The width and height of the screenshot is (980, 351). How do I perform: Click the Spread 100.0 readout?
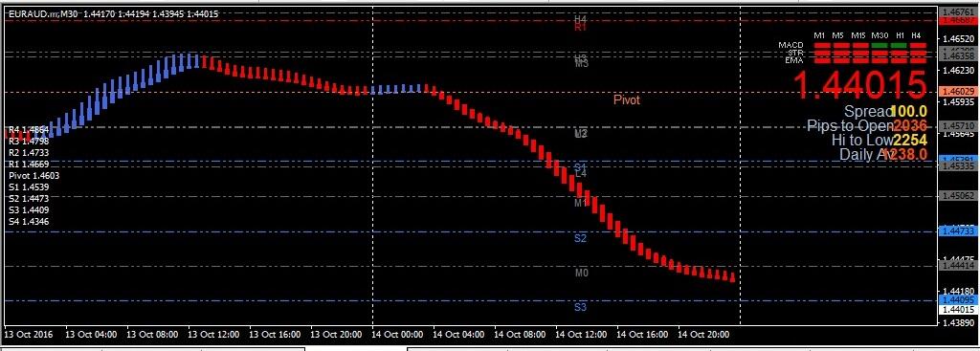tap(885, 112)
